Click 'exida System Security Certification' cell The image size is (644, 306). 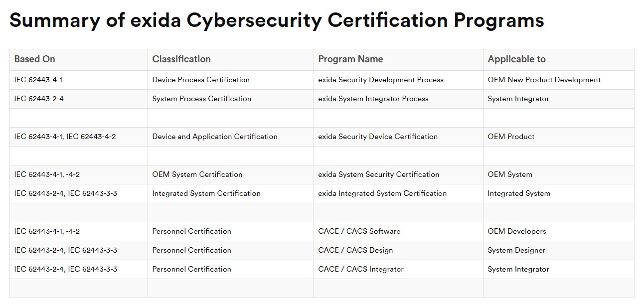pyautogui.click(x=398, y=174)
